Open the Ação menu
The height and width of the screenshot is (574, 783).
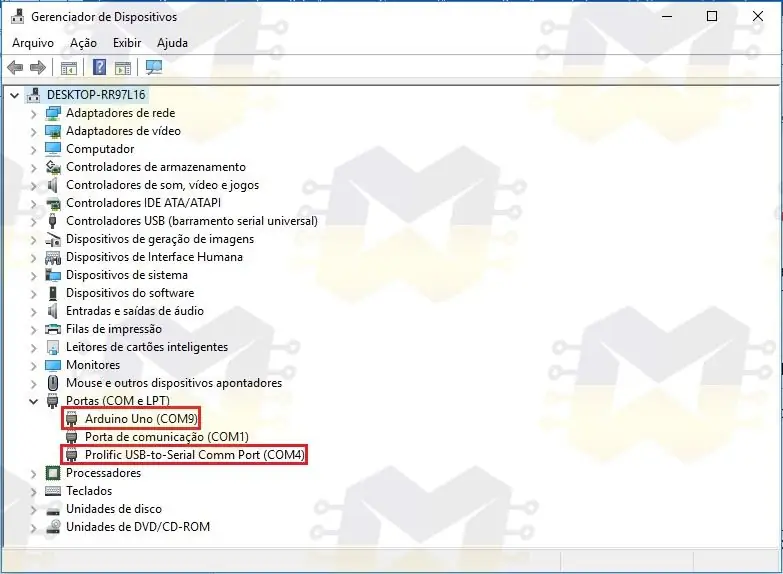[83, 43]
